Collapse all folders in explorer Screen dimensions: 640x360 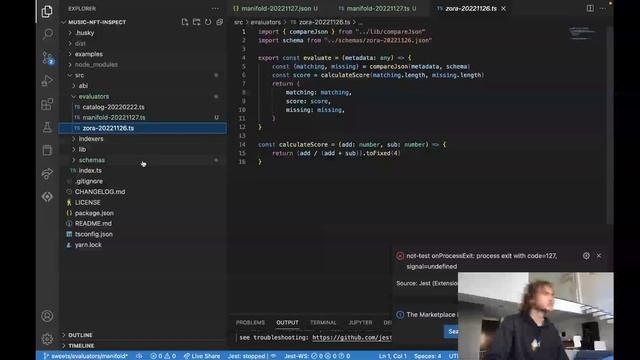(x=220, y=22)
